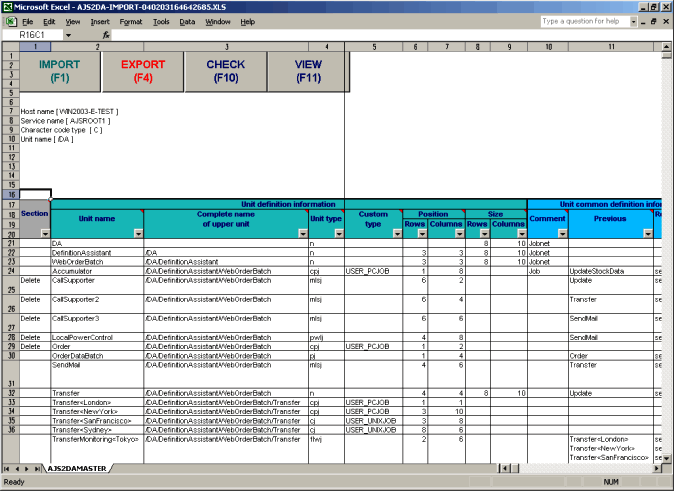Screen dimensions: 674x491
Task: Expand the Name Box dropdown arrow
Action: point(68,34)
